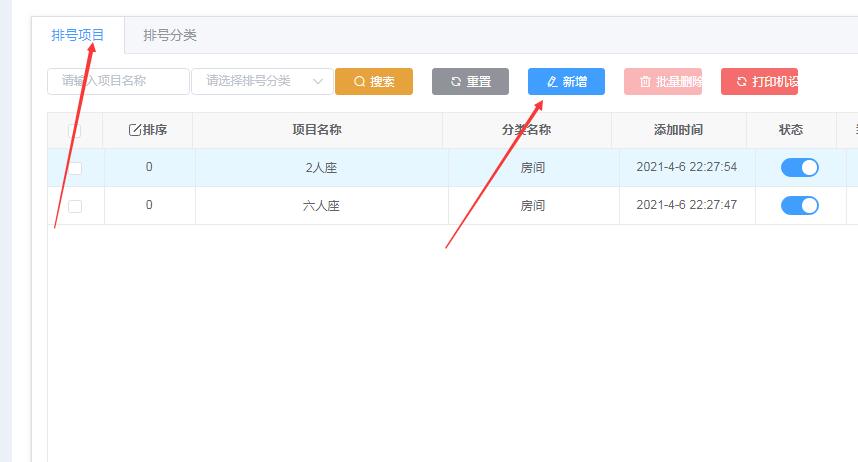Toggle the status switch for 2人座
This screenshot has width=858, height=462.
(x=799, y=168)
